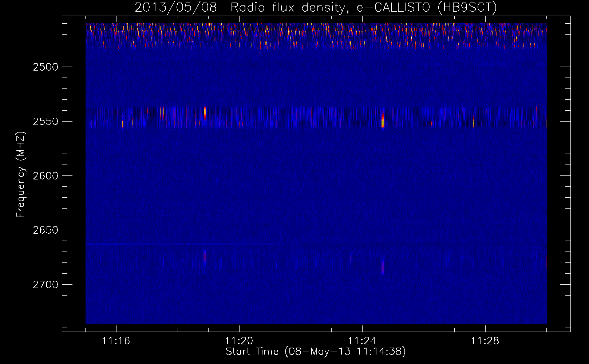Click the "Frequency (MHZ)" axis label
The image size is (589, 364).
pyautogui.click(x=21, y=175)
